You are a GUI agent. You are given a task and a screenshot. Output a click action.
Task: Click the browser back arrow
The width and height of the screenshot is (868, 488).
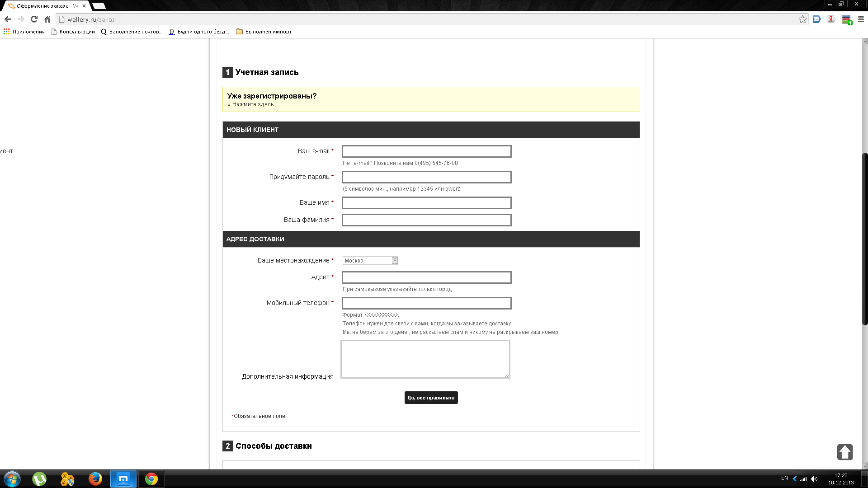[8, 19]
